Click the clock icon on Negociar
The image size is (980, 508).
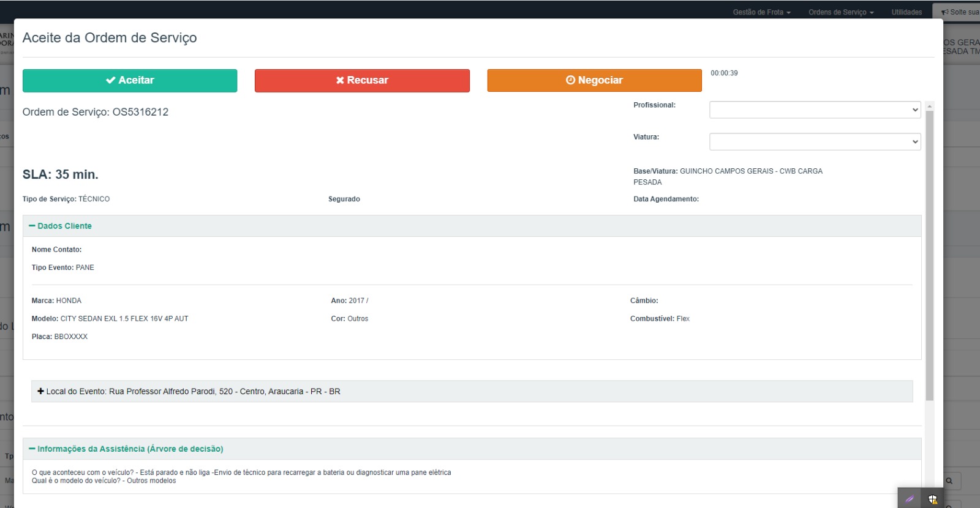point(570,81)
